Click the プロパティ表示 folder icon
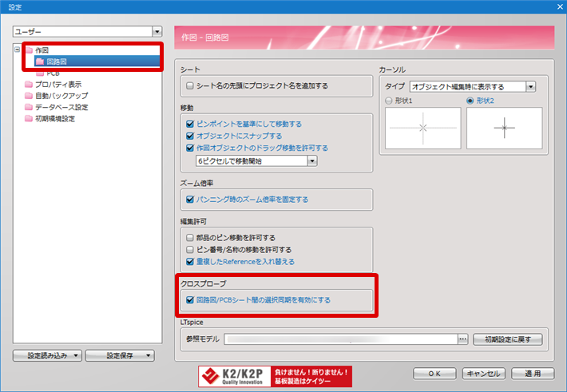This screenshot has width=567, height=392. click(x=30, y=84)
